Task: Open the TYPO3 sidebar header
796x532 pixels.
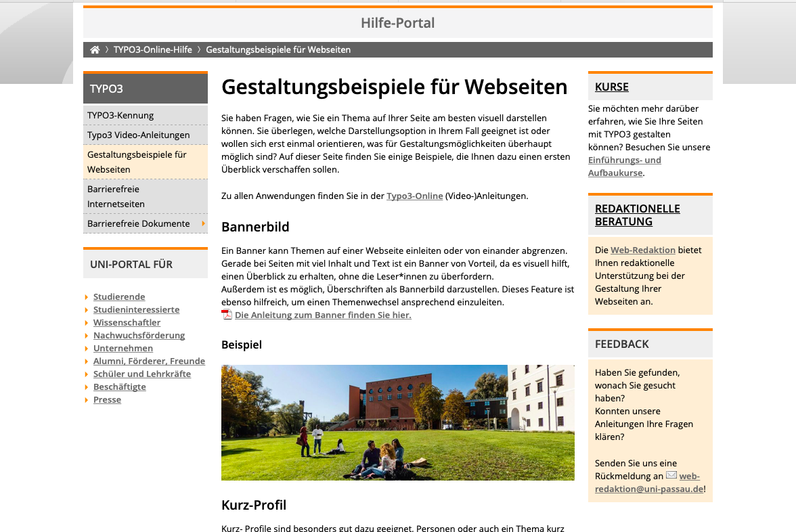Action: 145,89
